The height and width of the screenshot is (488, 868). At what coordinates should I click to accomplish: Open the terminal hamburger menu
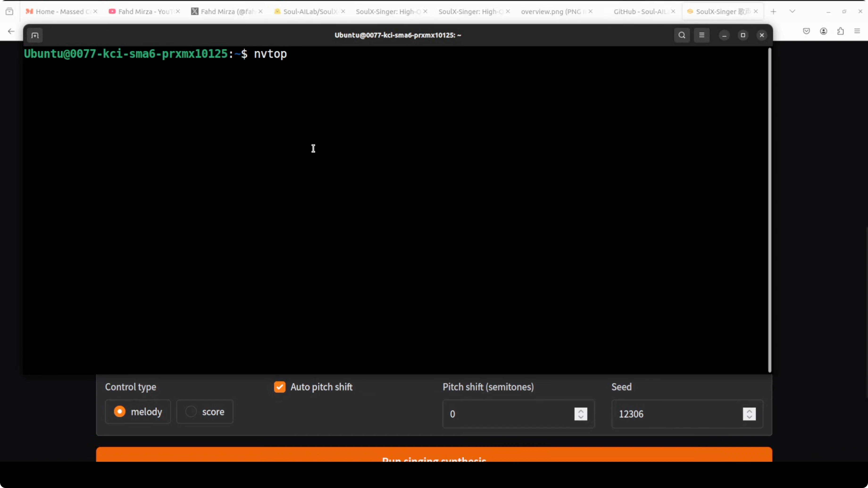click(701, 35)
